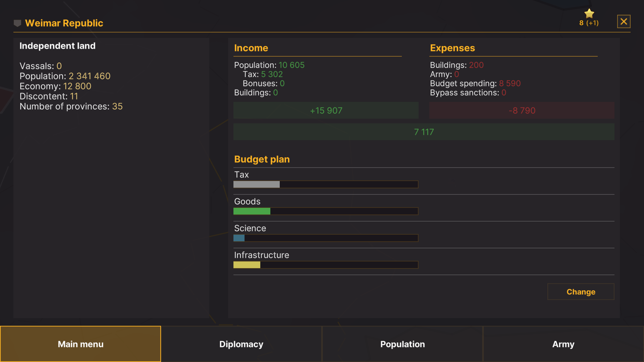Click the shield icon beside Weimar Republic
644x362 pixels.
(17, 23)
